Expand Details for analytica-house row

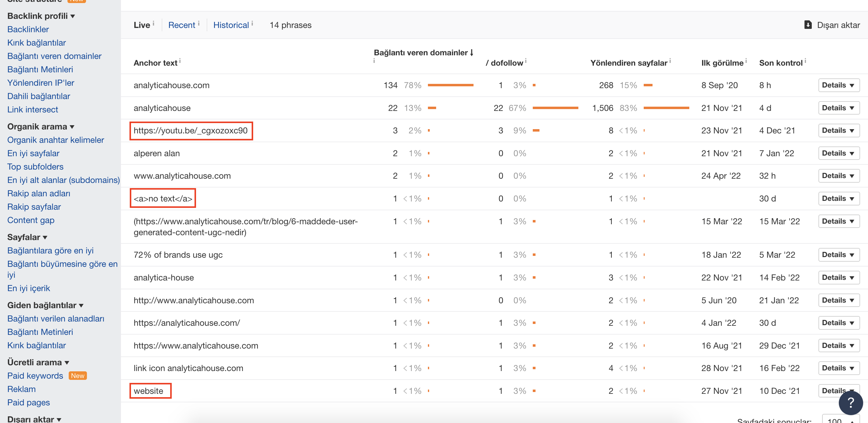tap(839, 277)
